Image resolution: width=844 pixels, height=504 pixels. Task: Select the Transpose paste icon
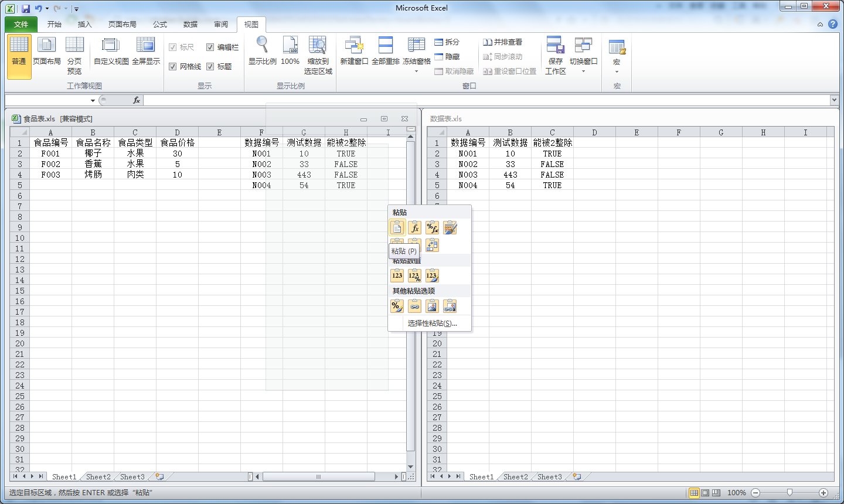(x=432, y=246)
